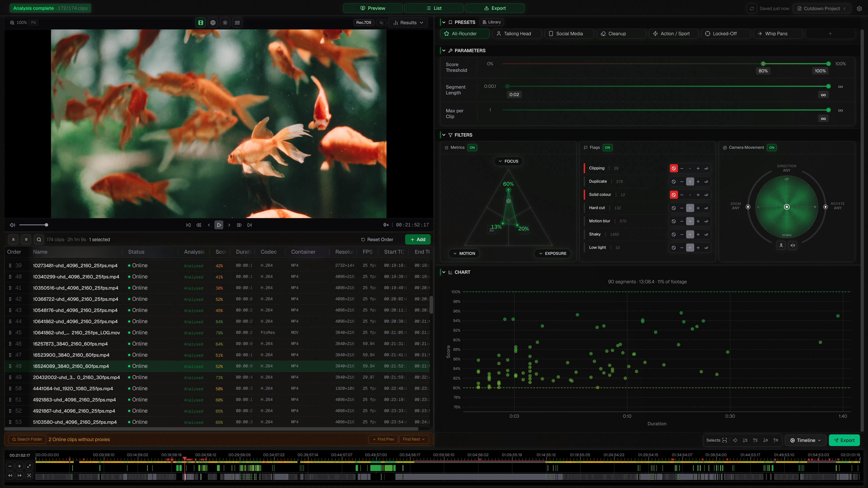Select the waves icon above preview
Viewport: 868px width, 488px height.
[238, 23]
